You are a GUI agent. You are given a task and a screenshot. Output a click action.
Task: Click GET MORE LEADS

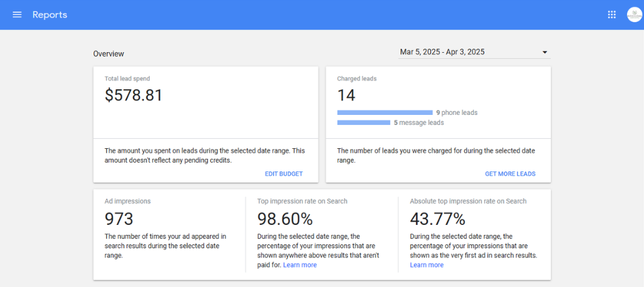click(x=510, y=174)
